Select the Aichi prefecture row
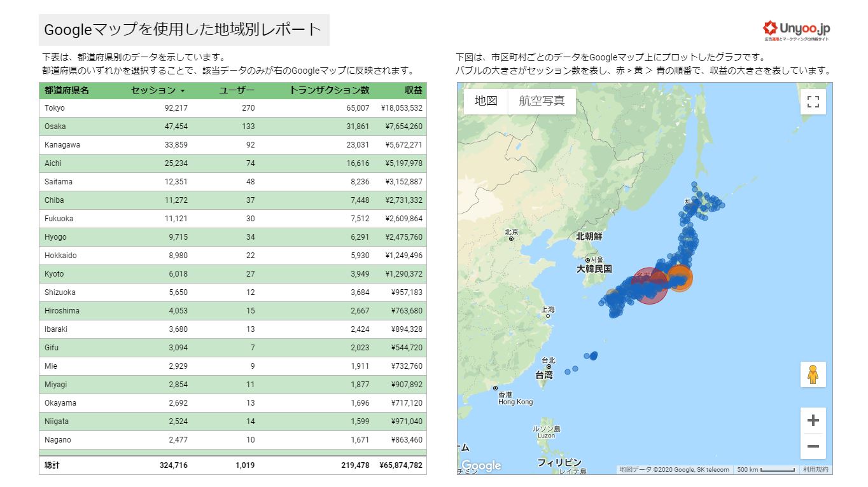This screenshot has height=487, width=868. pos(233,163)
